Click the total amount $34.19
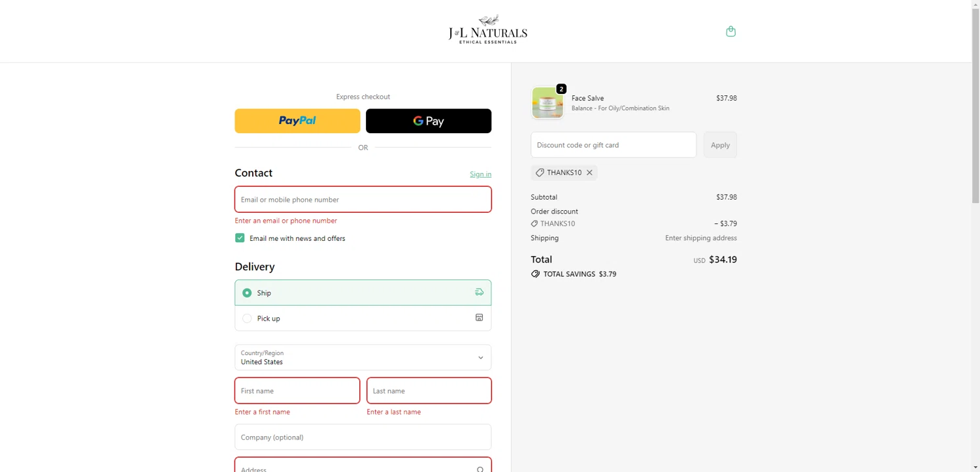This screenshot has width=980, height=472. tap(723, 259)
